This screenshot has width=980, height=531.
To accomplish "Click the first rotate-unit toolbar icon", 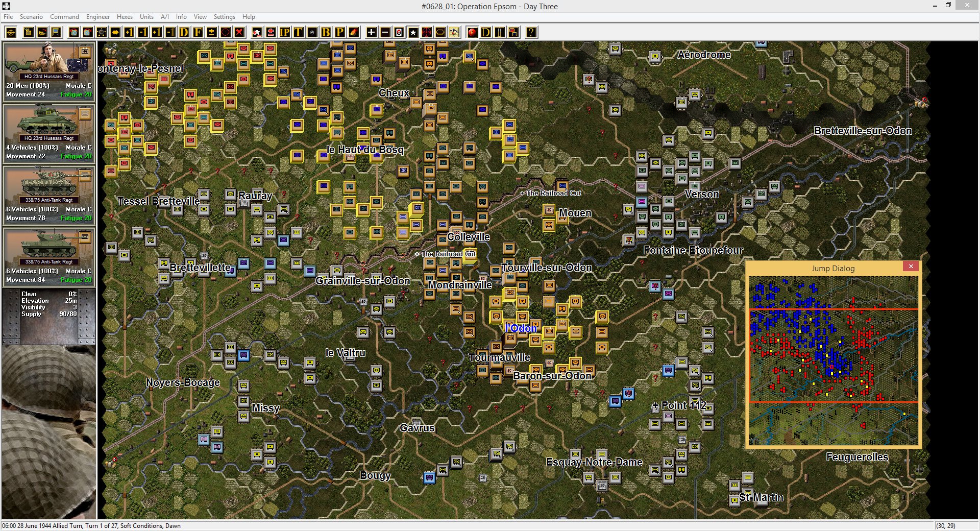I will tap(74, 33).
